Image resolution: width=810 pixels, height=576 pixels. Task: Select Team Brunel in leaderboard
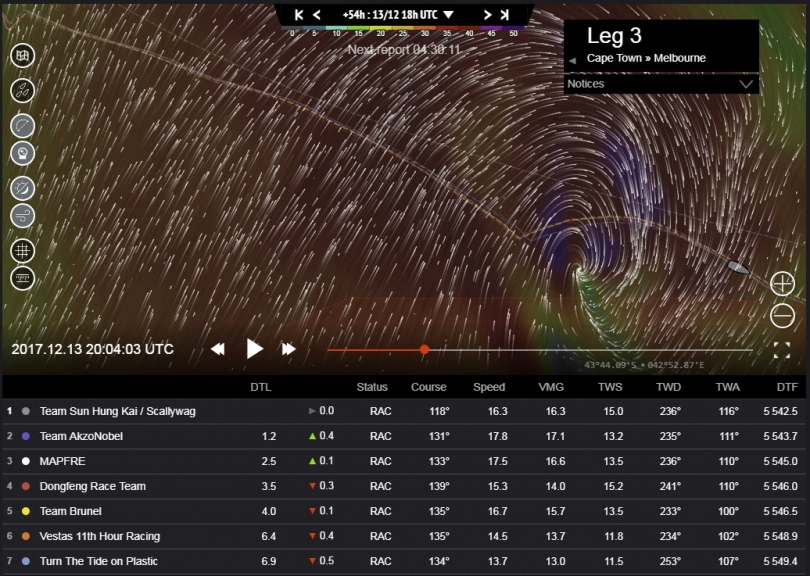click(404, 511)
